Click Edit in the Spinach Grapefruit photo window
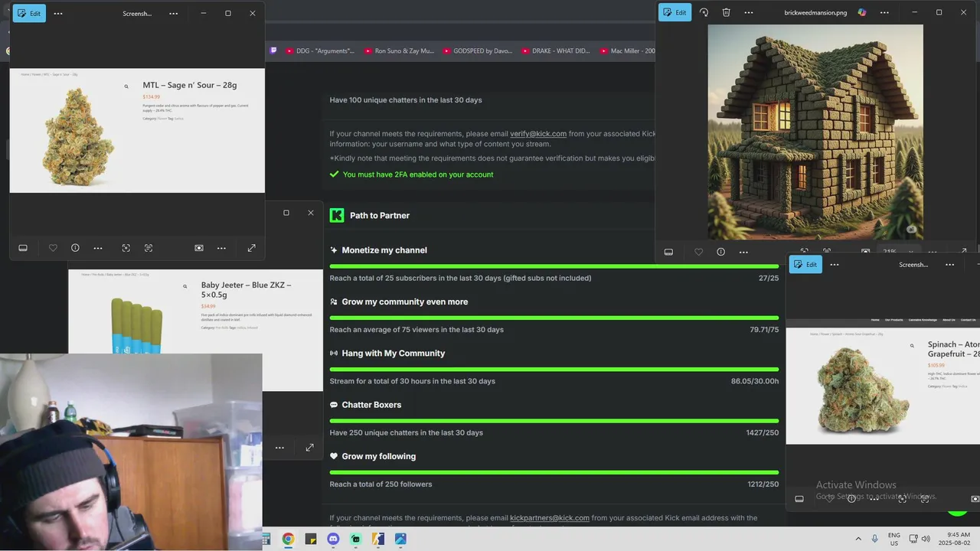 click(805, 265)
